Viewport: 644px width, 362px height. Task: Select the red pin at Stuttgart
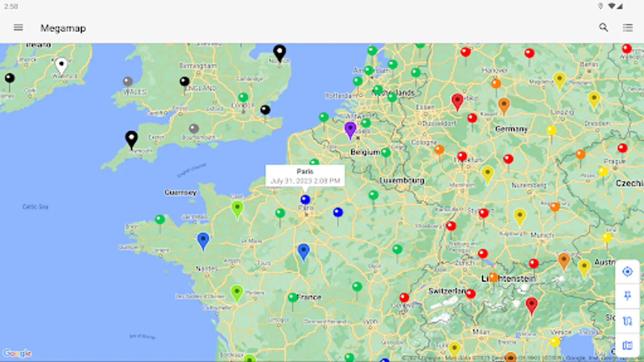point(484,213)
